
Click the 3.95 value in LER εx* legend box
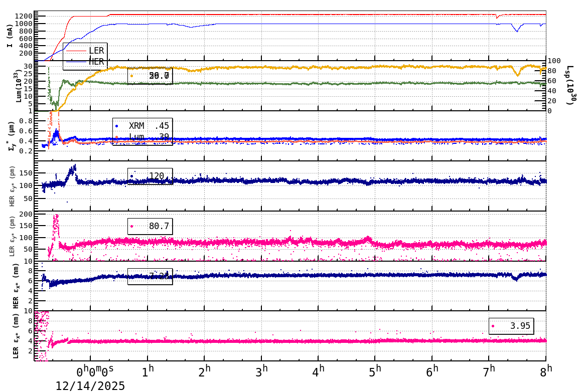520,326
